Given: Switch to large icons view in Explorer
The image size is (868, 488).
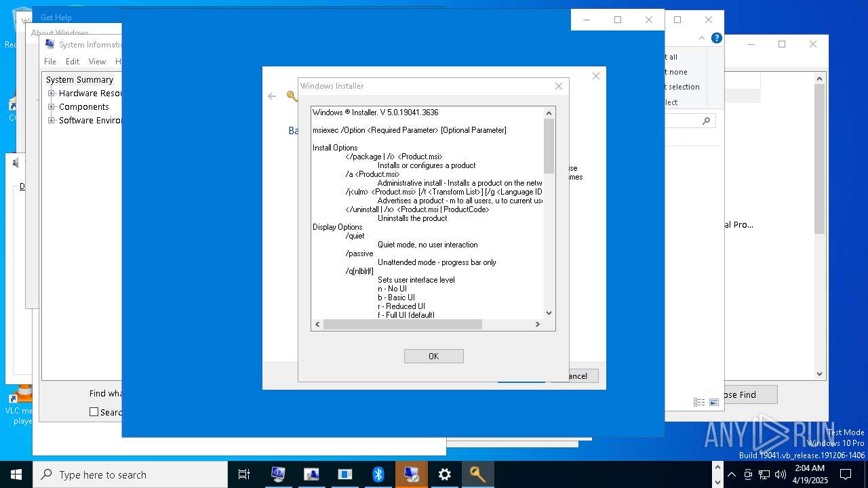Looking at the screenshot, I should tap(714, 402).
